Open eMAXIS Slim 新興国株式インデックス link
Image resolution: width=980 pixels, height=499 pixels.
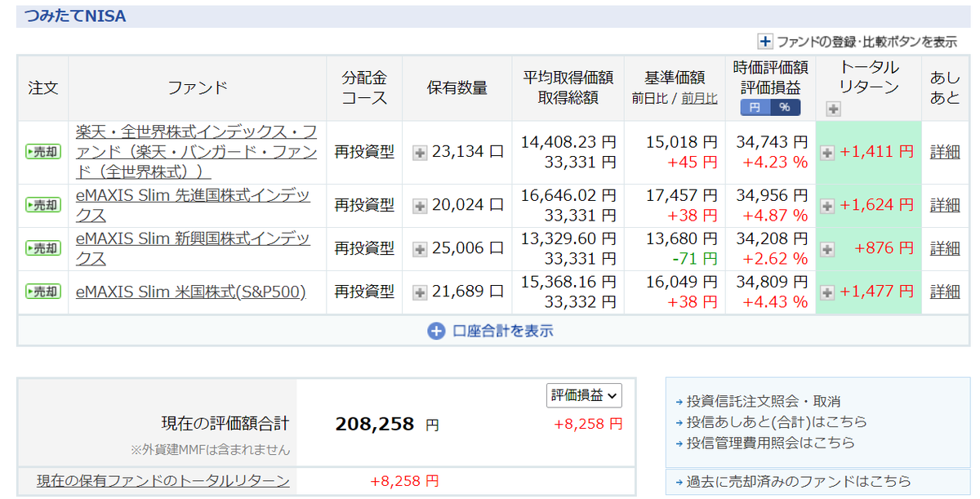tap(193, 248)
